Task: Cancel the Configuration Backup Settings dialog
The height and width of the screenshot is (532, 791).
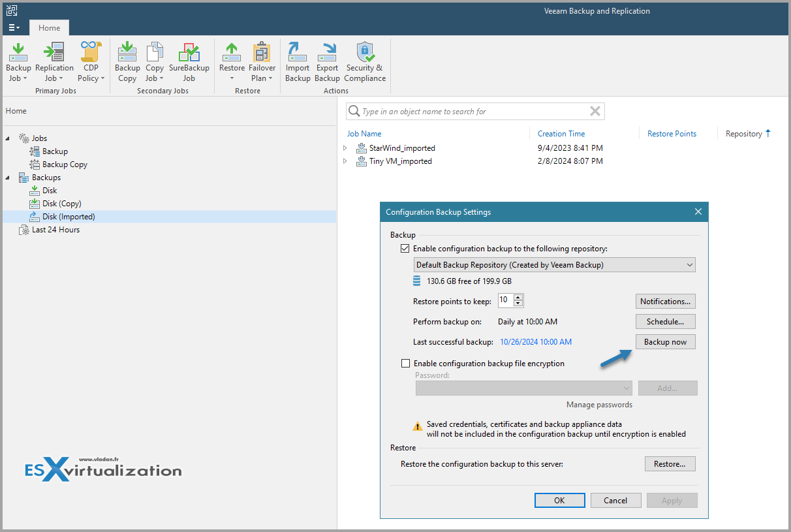Action: click(x=615, y=501)
